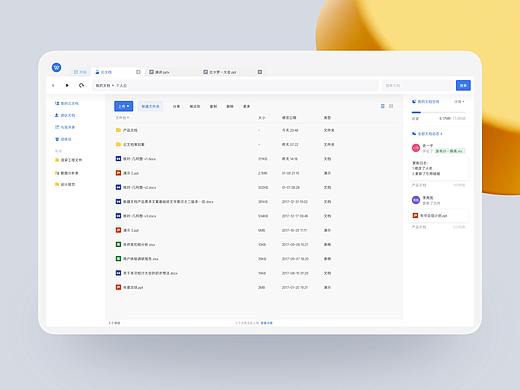Select the presentation file below v3.docx

coord(127,230)
